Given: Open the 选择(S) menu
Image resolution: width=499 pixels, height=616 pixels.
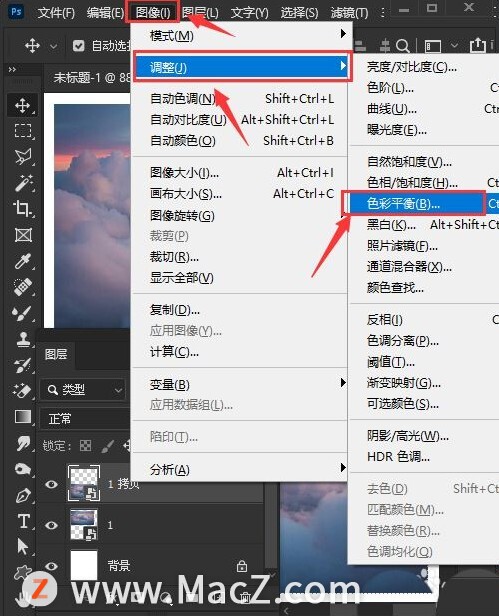Looking at the screenshot, I should click(299, 13).
